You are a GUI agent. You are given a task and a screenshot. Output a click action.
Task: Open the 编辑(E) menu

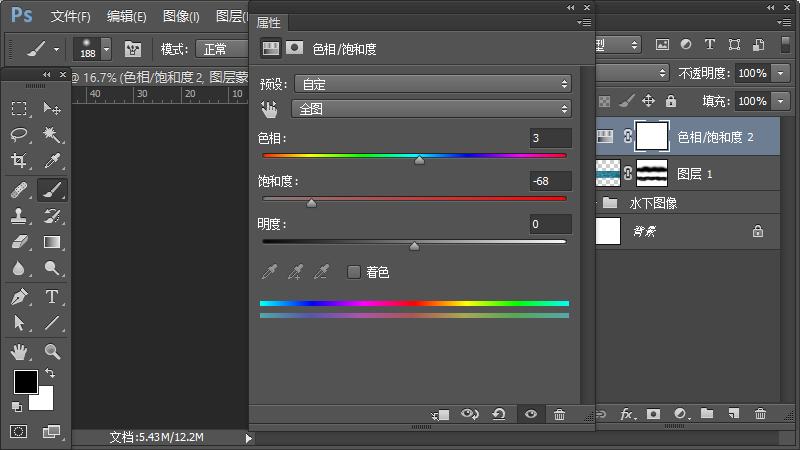(127, 16)
